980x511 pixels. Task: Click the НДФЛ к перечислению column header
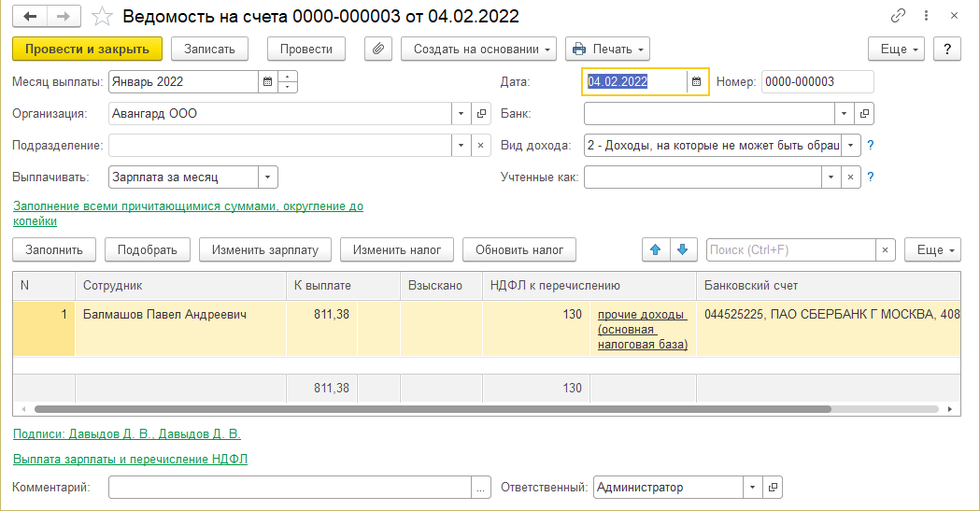coord(589,286)
